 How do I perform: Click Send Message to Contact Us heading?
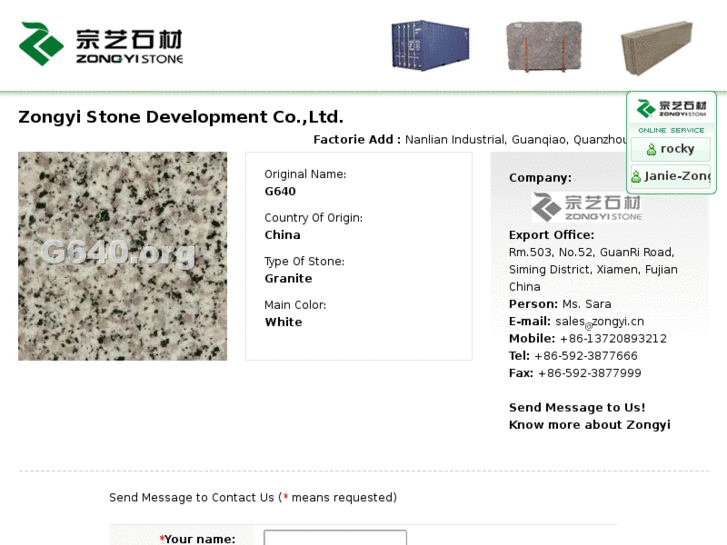coord(253,497)
